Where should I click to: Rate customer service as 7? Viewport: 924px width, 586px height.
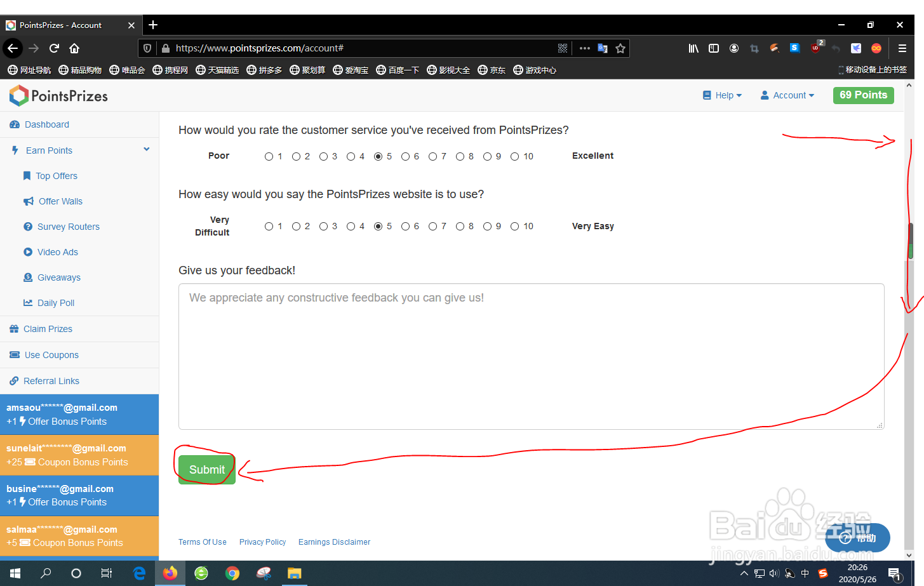(432, 156)
